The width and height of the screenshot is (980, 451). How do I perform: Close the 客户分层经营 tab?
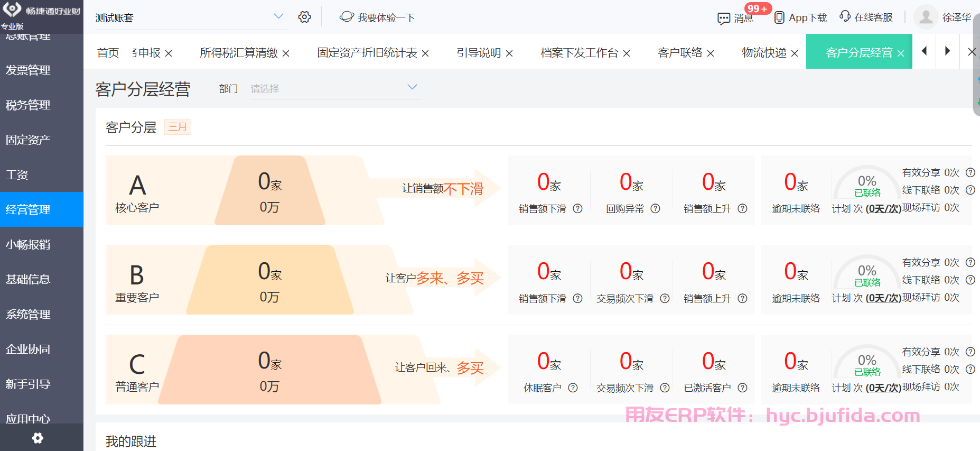901,53
